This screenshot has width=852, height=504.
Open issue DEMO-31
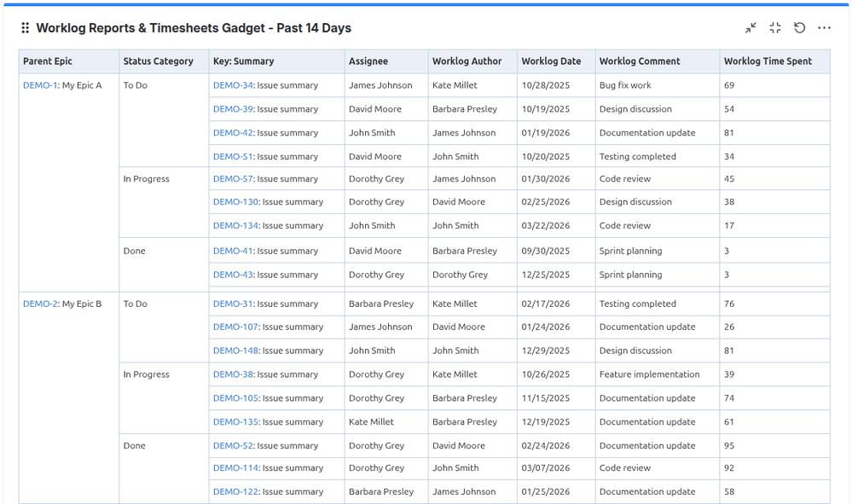233,304
